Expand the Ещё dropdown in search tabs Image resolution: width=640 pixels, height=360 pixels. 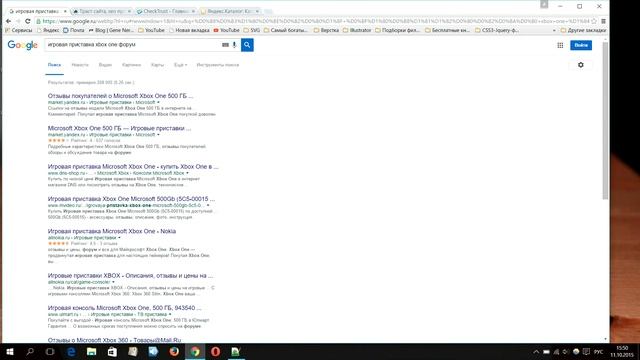(180, 65)
